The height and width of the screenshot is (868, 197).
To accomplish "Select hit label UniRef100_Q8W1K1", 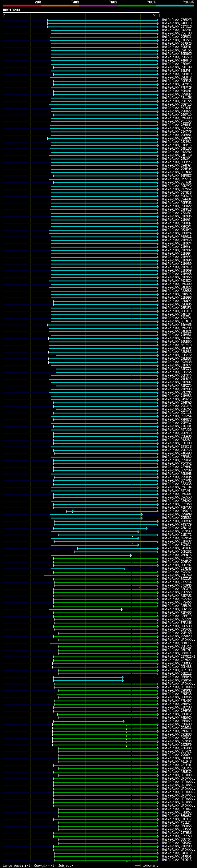I will [177, 528].
